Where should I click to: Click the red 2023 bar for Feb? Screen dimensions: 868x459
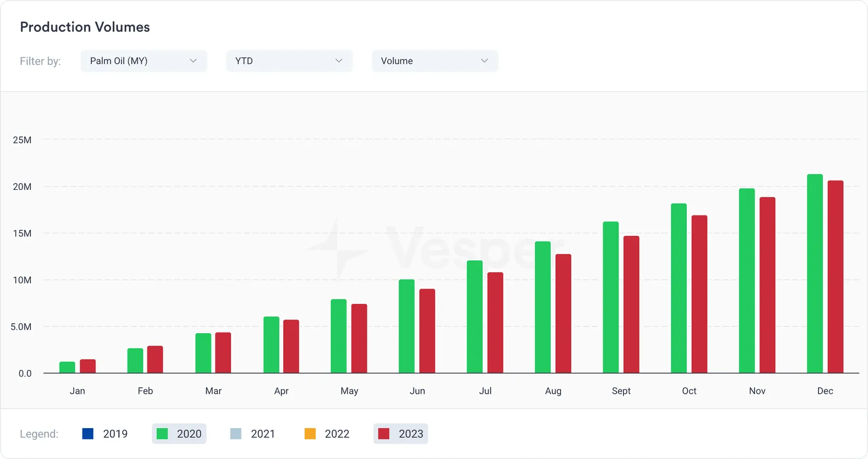coord(155,359)
